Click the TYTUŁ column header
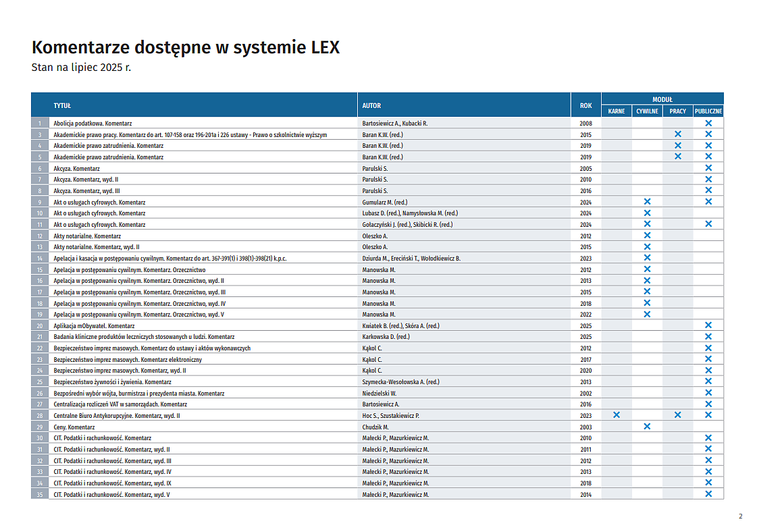This screenshot has width=757, height=532. click(x=62, y=105)
